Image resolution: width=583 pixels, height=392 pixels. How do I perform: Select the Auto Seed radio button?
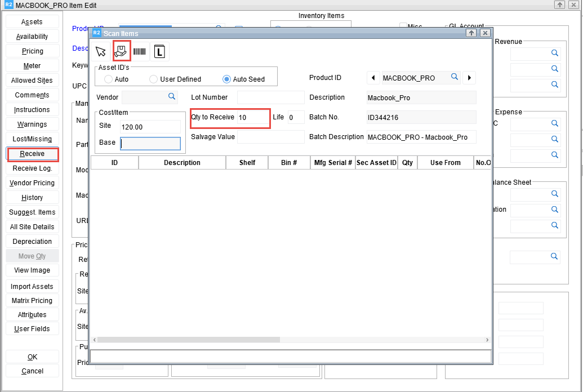click(226, 79)
